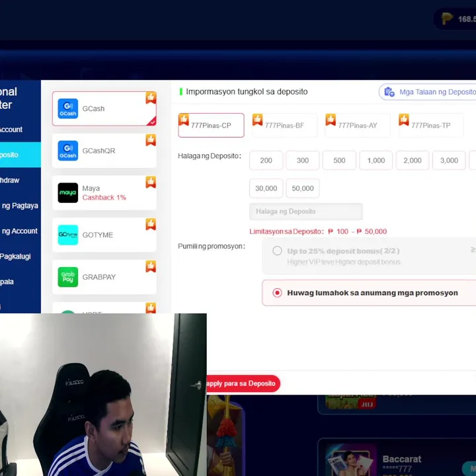Viewport: 476px width, 476px height.
Task: Click thumbs-up badge on GRABPAY card
Action: click(151, 266)
